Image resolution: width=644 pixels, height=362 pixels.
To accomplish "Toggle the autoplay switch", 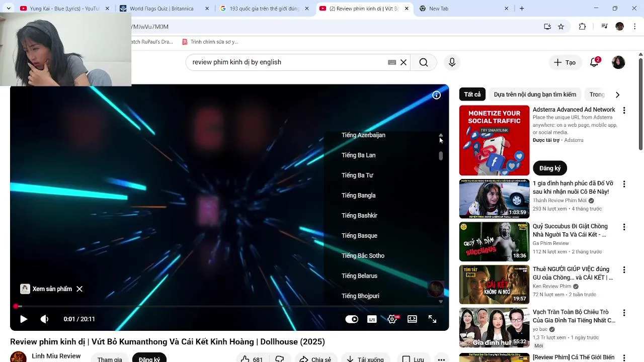I will [x=352, y=319].
